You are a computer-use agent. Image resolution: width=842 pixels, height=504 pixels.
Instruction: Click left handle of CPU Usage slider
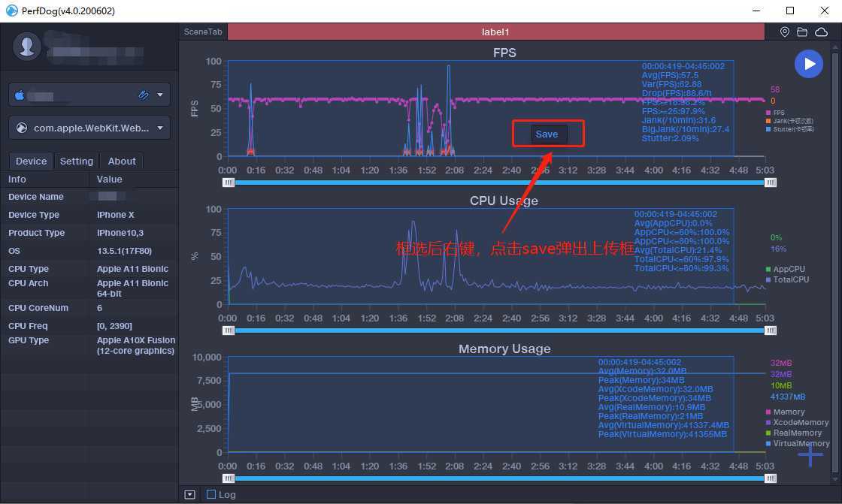point(229,330)
